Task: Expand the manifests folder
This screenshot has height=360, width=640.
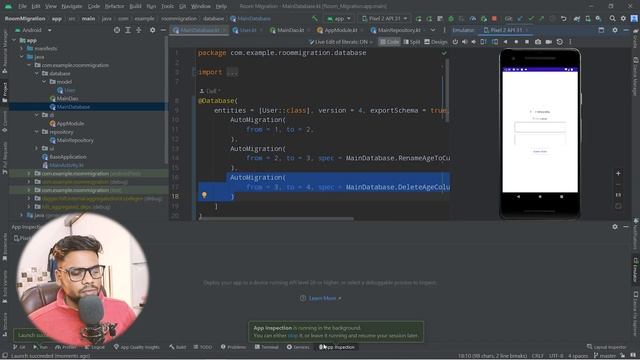Action: click(22, 49)
